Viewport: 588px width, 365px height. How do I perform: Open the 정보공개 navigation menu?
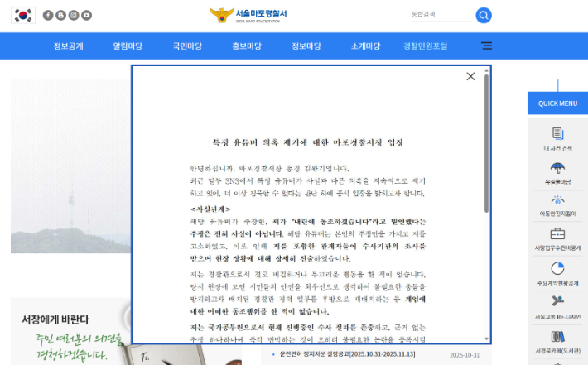pyautogui.click(x=69, y=46)
